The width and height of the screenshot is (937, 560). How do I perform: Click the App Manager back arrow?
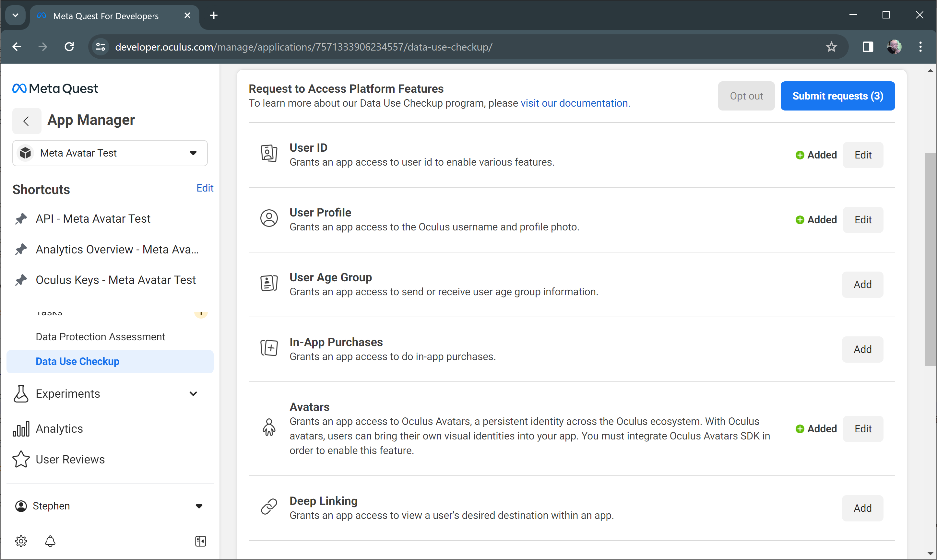[x=27, y=121]
